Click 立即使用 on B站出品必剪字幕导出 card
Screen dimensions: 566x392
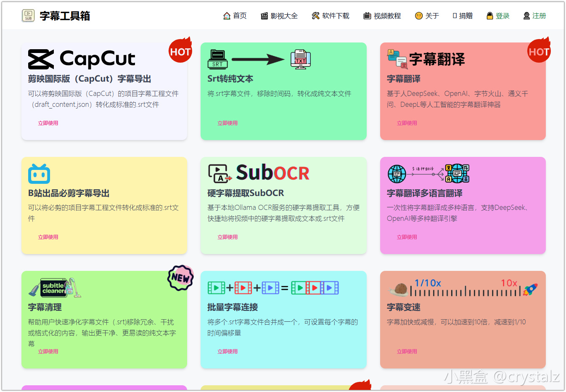(x=48, y=237)
